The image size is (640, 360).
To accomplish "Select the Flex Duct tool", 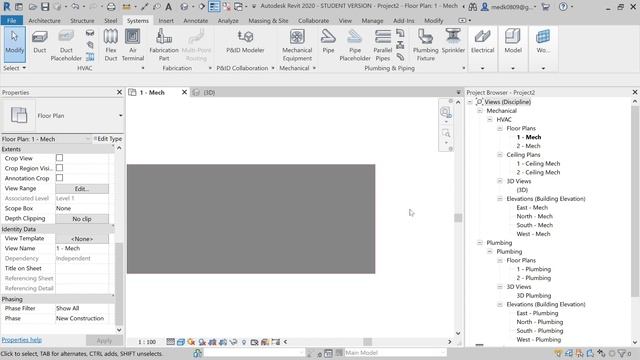I will (111, 45).
